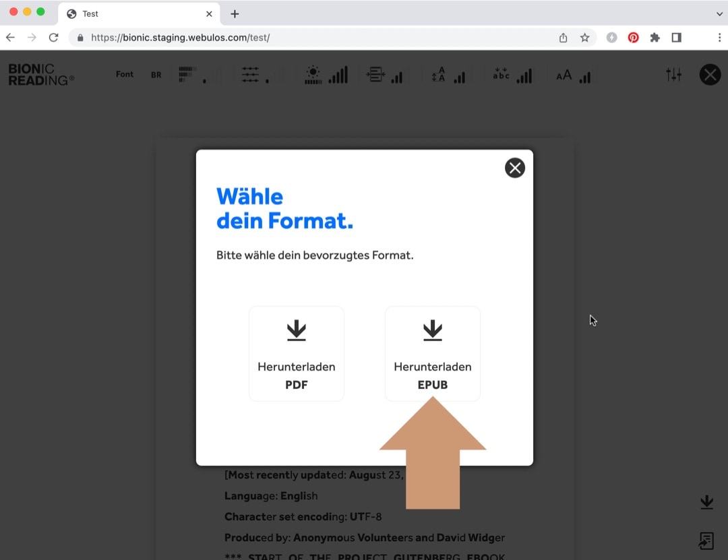The height and width of the screenshot is (560, 728).
Task: Click the 'Language: English' line
Action: coord(271,496)
